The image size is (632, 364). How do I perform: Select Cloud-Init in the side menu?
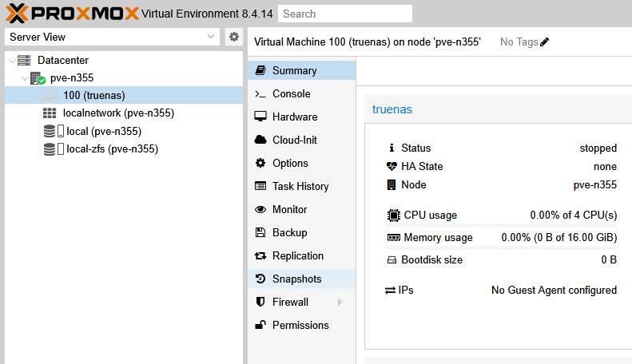pos(295,140)
